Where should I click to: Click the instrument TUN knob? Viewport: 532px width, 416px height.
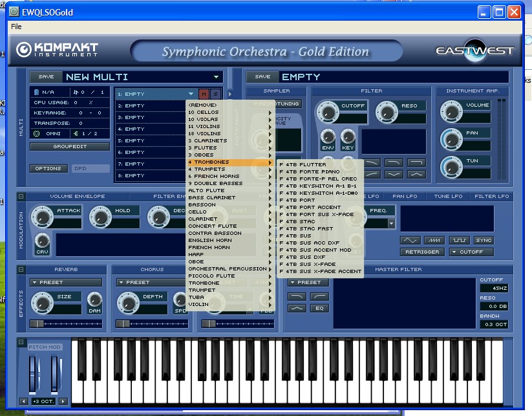(x=451, y=167)
